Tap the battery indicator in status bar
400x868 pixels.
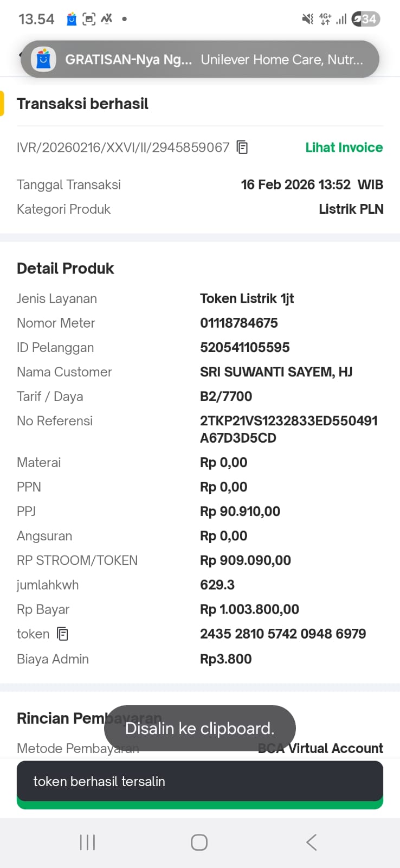(x=366, y=20)
